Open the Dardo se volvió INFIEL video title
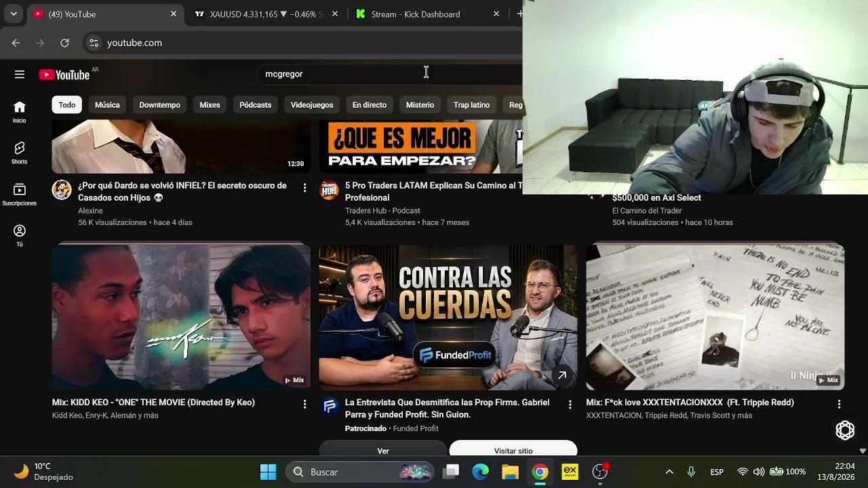868x488 pixels. [x=182, y=192]
